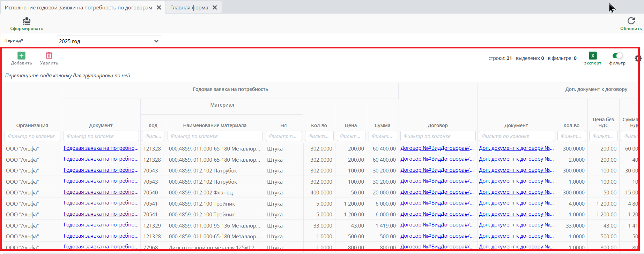Screen dimensions: 644x254
Task: Toggle the фильтр switch off
Action: (617, 56)
